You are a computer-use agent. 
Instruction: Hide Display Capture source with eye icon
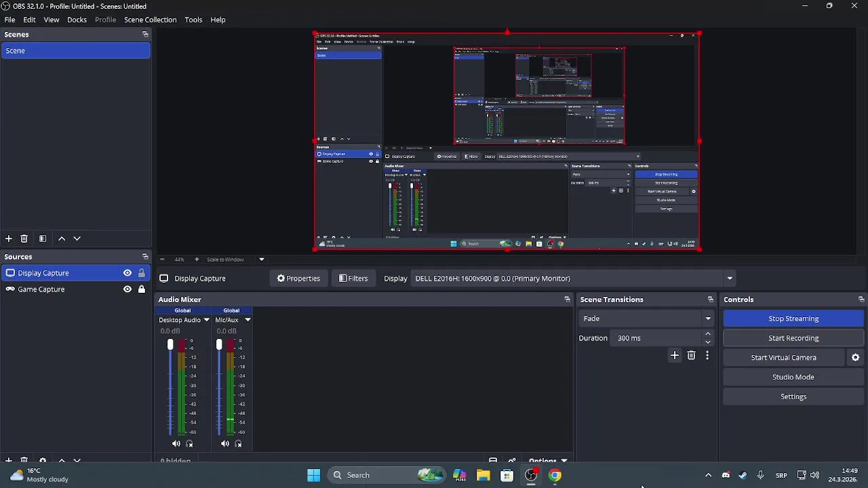click(x=127, y=273)
